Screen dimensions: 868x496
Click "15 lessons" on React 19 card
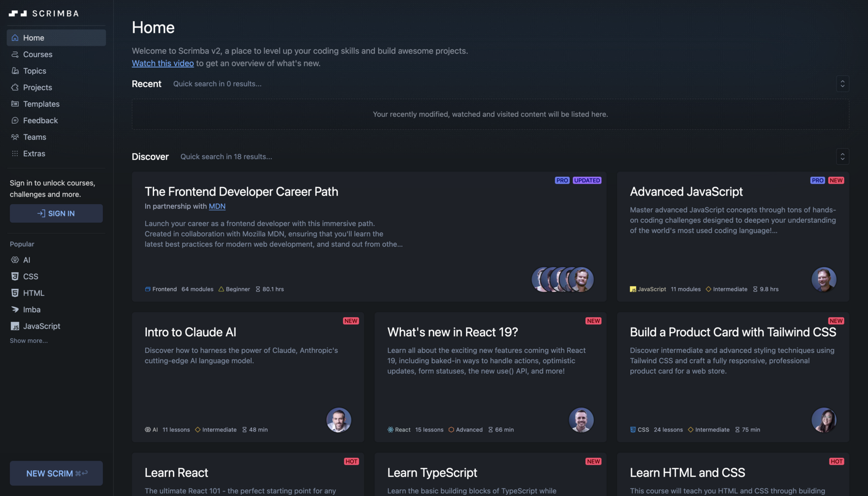click(429, 430)
